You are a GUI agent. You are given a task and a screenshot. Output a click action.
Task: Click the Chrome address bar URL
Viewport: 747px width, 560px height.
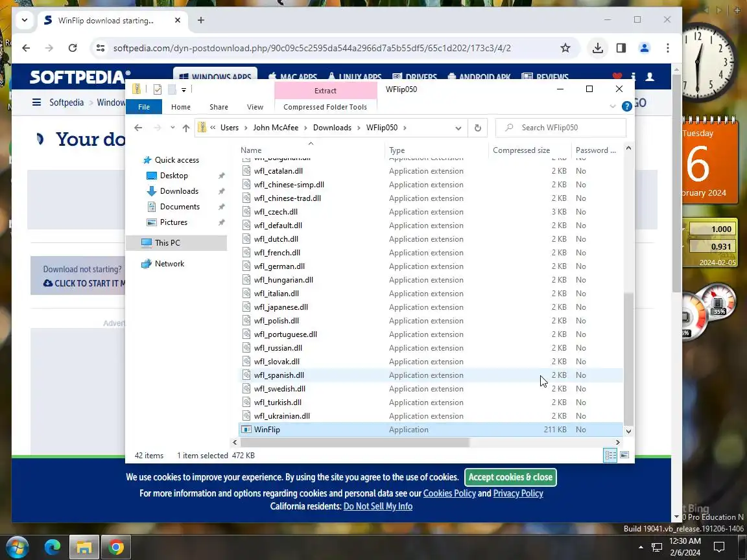[x=312, y=48]
